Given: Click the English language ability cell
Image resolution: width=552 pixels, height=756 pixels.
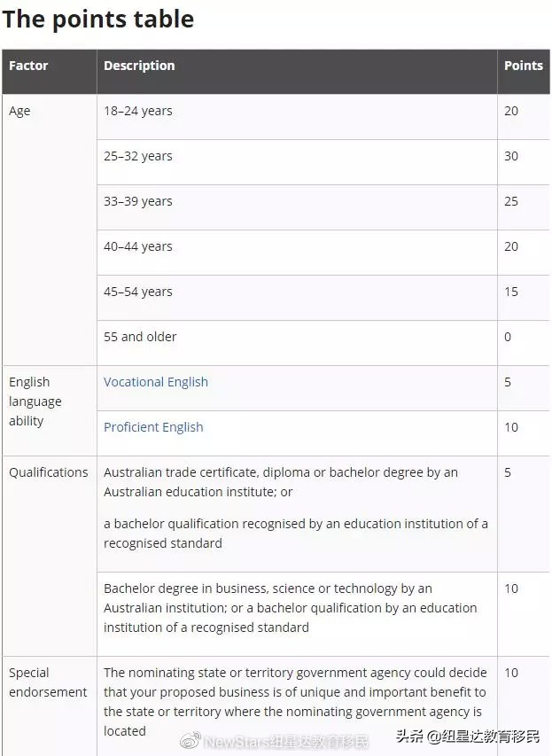Looking at the screenshot, I should 34,401.
